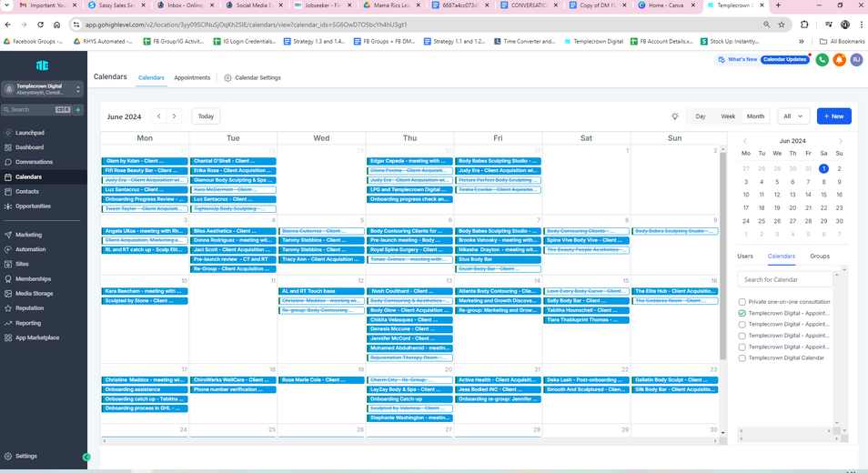The height and width of the screenshot is (473, 868).
Task: Open Glam by Kdan appointment
Action: [x=145, y=161]
